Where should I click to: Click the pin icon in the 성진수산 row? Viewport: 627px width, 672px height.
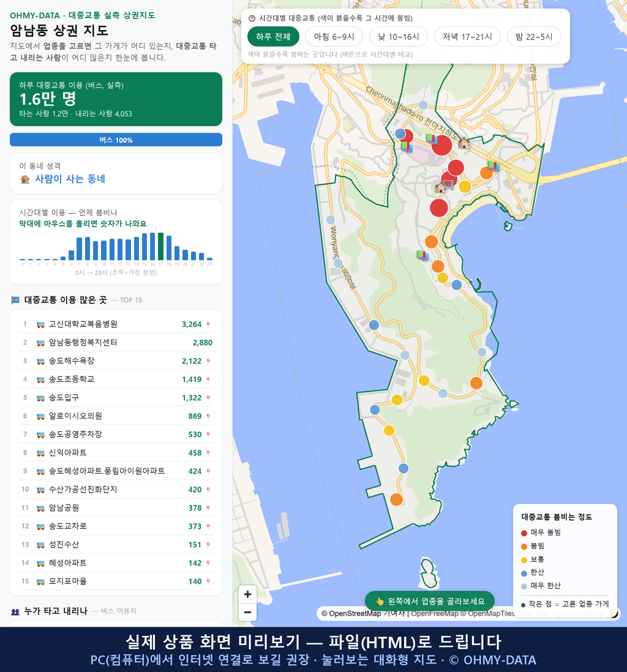tap(208, 545)
